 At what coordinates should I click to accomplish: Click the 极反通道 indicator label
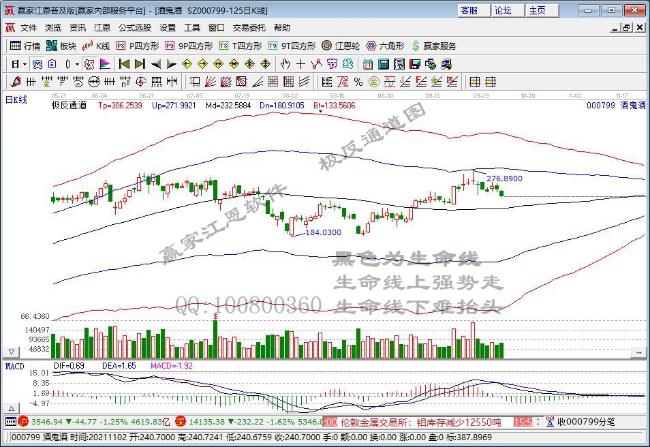69,105
